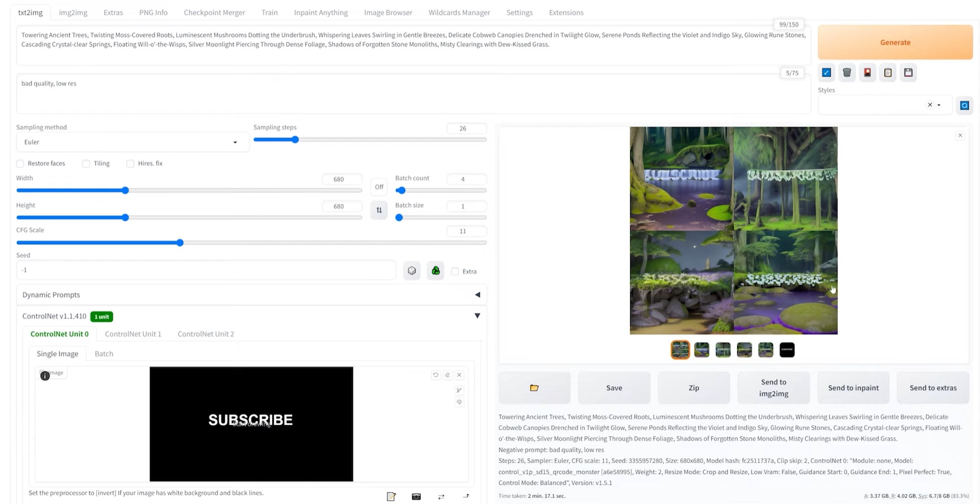
Task: Click the blue refresh styles icon
Action: 965,105
